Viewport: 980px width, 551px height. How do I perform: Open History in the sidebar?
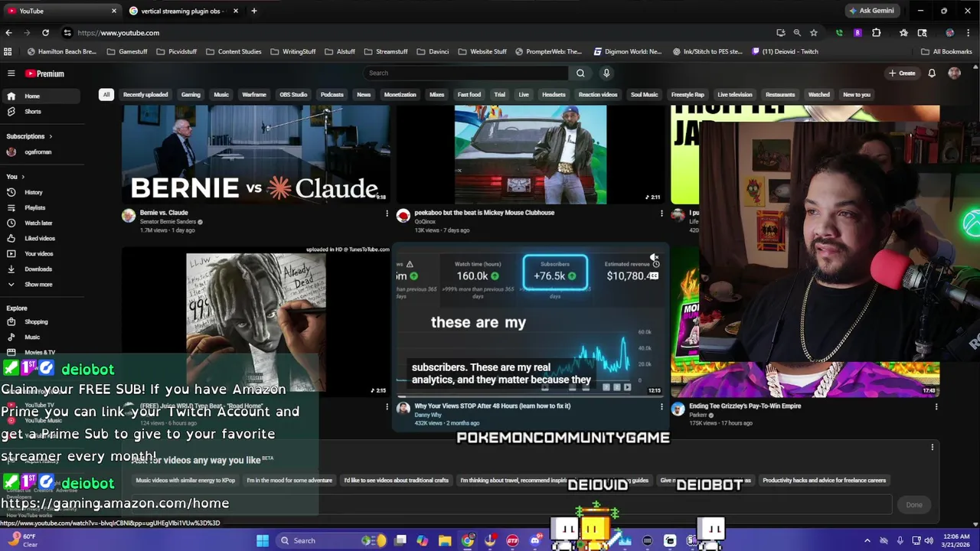pos(40,192)
